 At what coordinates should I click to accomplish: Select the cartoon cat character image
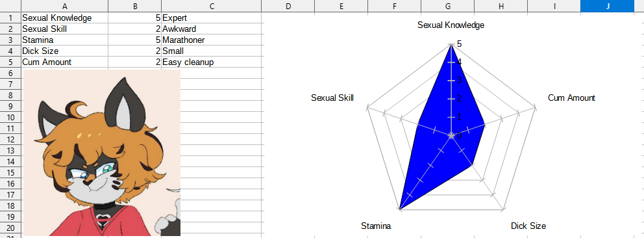(102, 153)
